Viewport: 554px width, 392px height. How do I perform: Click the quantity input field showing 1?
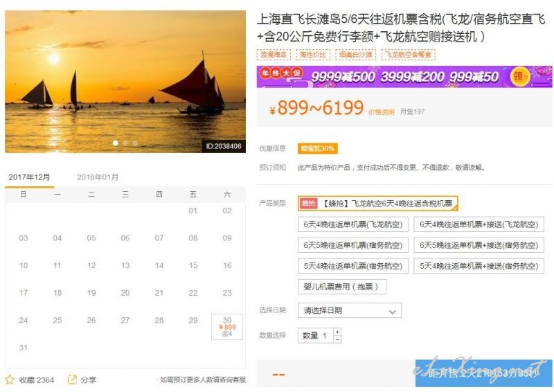click(x=316, y=336)
